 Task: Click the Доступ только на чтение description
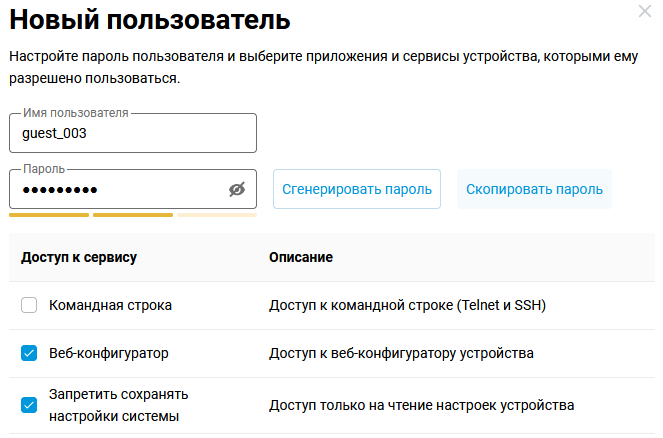pos(421,405)
